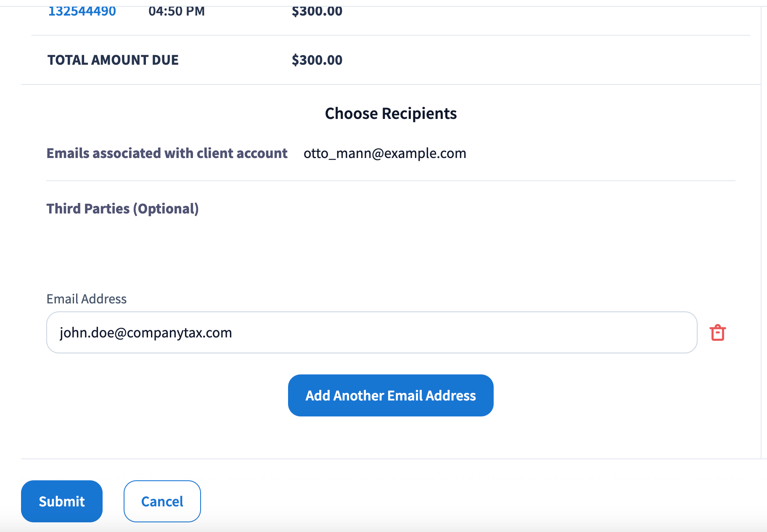Add another email address
The height and width of the screenshot is (532, 767).
tap(391, 395)
